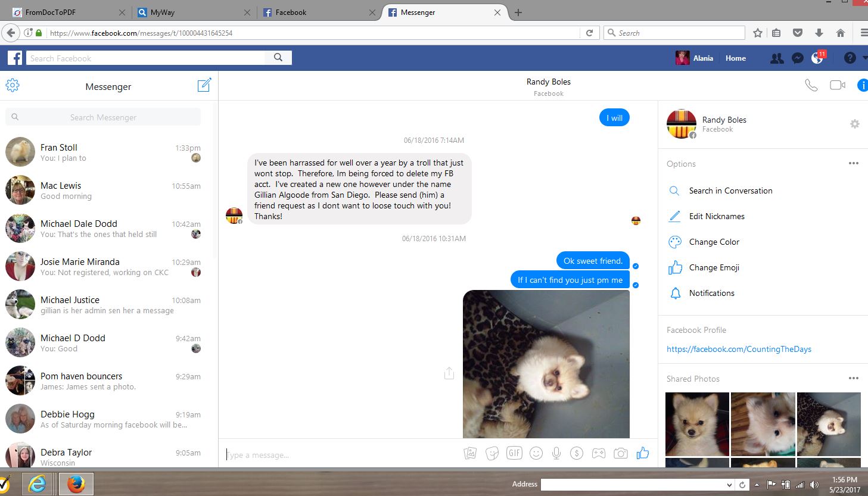Open the facebook.com/CountingTheDays profile link
The image size is (868, 496).
(739, 349)
